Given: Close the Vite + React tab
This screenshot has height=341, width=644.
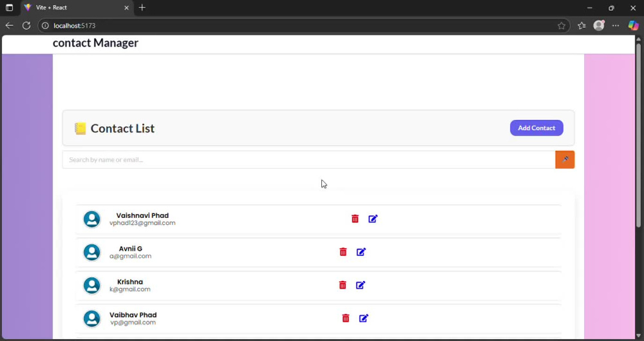Looking at the screenshot, I should 126,7.
